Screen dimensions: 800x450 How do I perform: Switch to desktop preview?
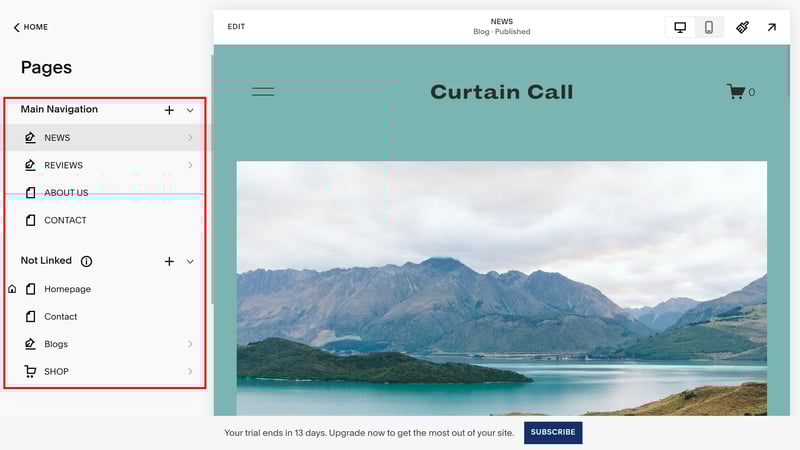(680, 27)
